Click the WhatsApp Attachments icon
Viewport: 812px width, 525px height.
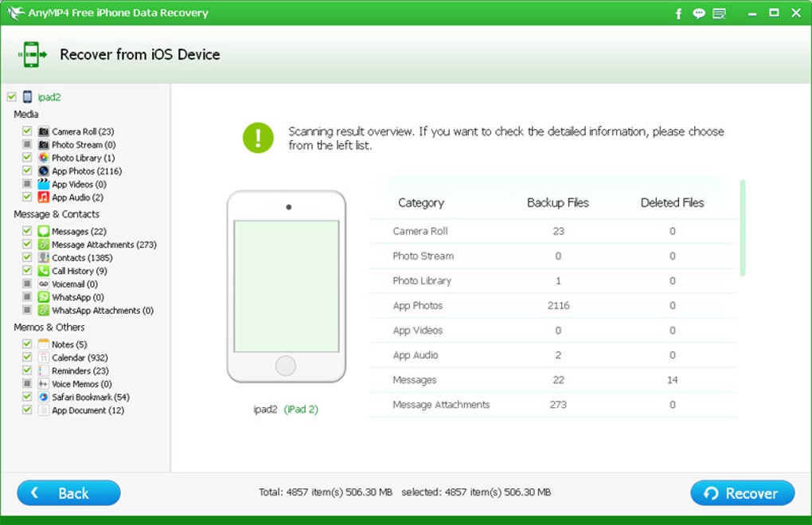pos(44,310)
